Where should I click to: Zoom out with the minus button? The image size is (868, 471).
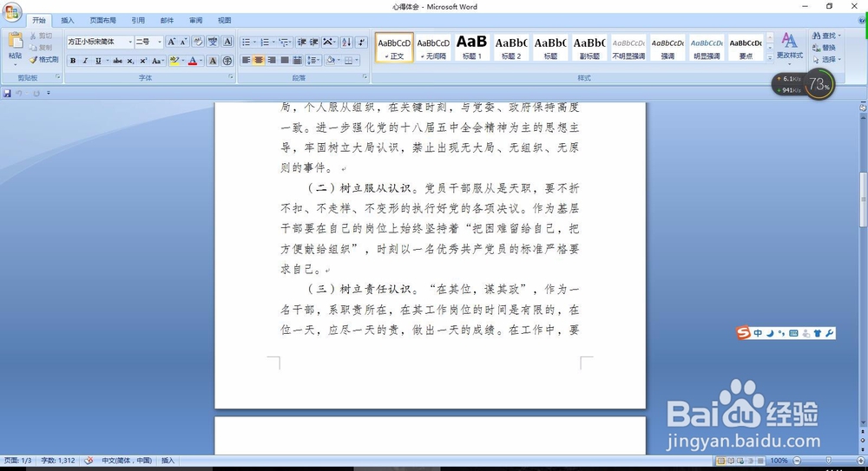tap(797, 461)
